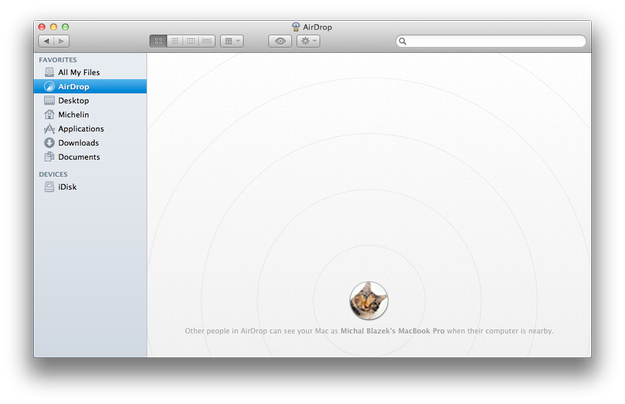Minimize the AirDrop window
The image size is (625, 404).
pyautogui.click(x=53, y=27)
